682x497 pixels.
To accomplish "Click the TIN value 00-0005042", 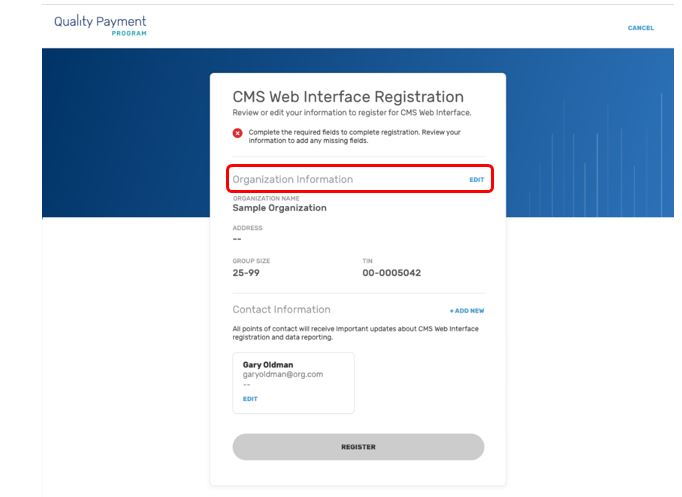I will (391, 272).
